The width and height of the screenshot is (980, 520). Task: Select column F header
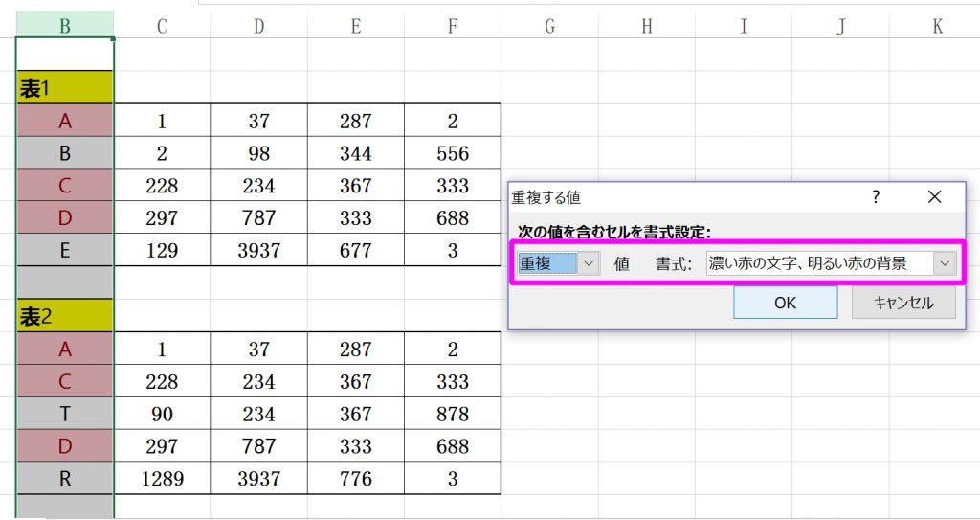click(x=452, y=26)
